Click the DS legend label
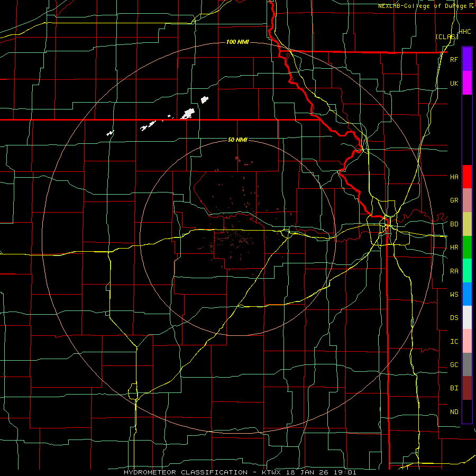 click(x=454, y=317)
